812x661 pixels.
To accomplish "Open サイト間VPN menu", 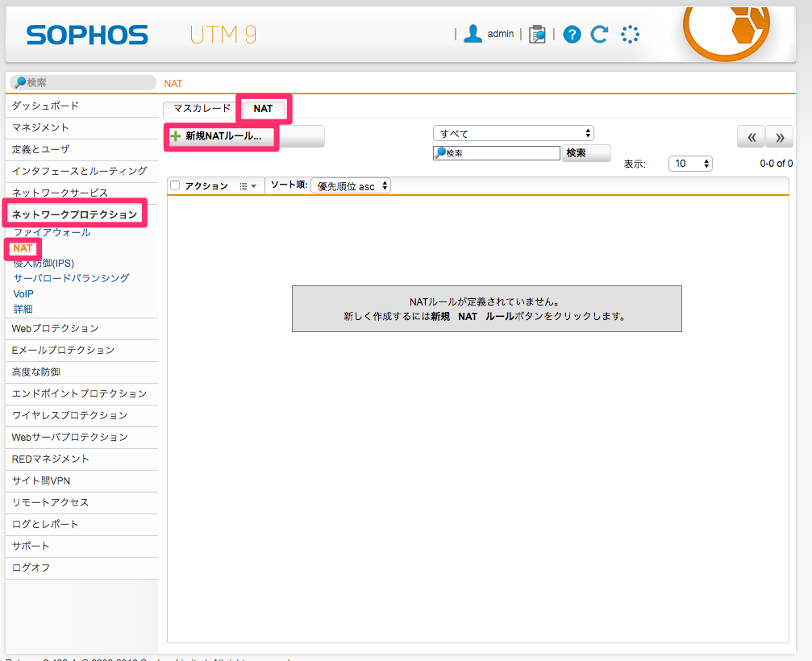I will [x=81, y=481].
